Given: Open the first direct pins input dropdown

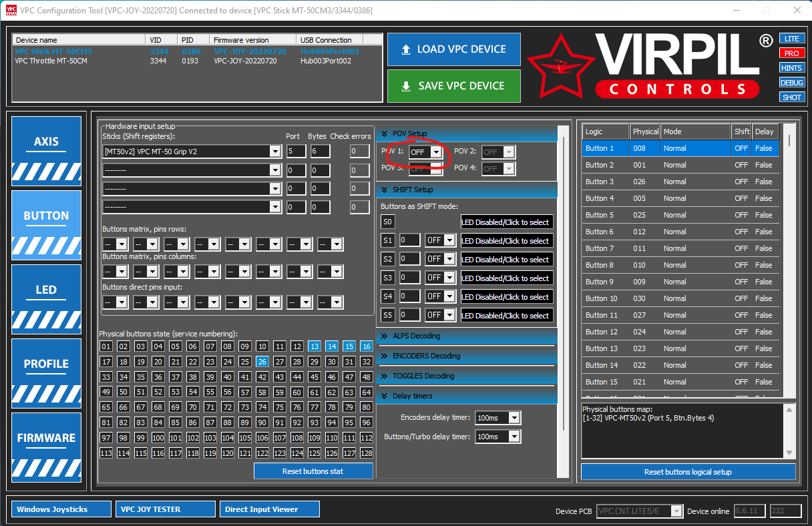Looking at the screenshot, I should point(121,302).
